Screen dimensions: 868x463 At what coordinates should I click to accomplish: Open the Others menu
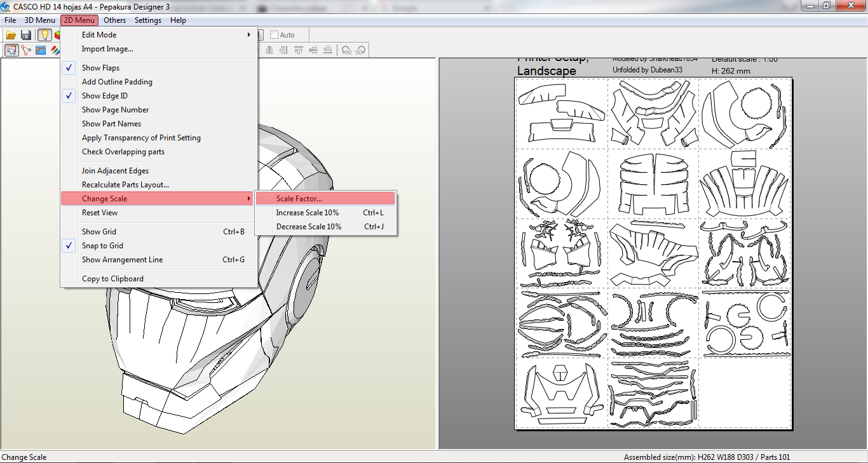tap(115, 20)
